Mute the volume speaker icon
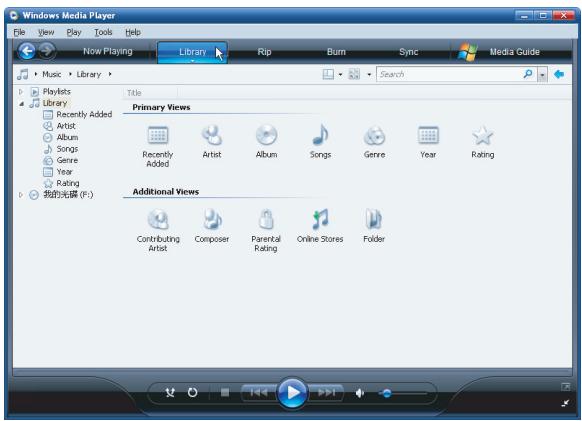Viewport: 582px width, 421px height. pos(360,393)
